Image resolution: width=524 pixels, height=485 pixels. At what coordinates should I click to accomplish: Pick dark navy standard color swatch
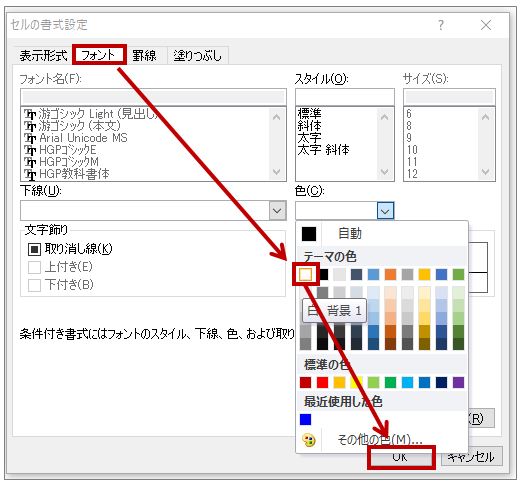click(441, 382)
